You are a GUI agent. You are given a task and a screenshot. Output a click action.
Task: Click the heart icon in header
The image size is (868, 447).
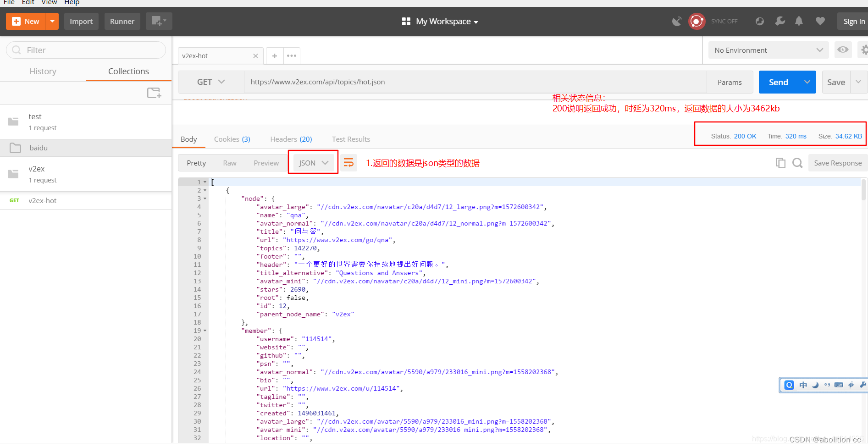[x=820, y=21]
